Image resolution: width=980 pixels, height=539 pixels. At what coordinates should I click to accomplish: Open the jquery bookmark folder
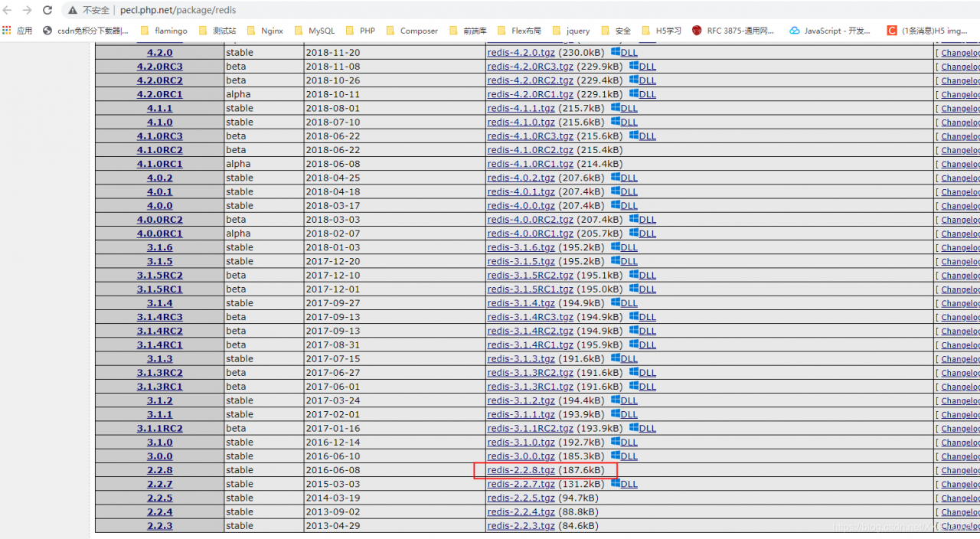pos(571,31)
